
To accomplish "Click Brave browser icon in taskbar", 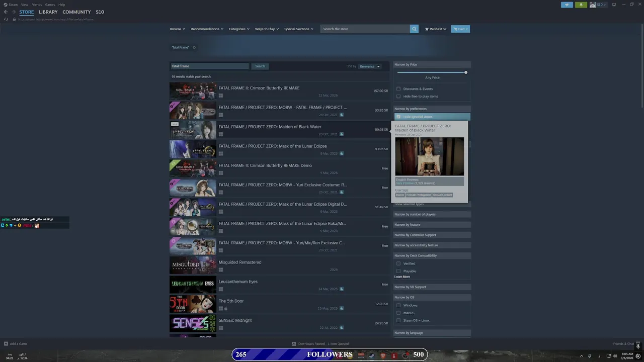I will pyautogui.click(x=383, y=355).
